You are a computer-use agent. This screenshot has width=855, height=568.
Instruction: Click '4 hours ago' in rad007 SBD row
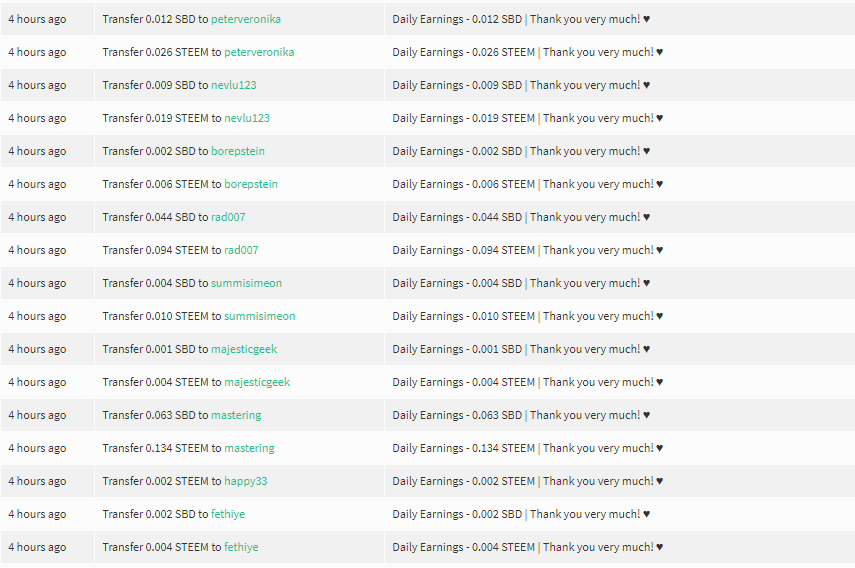click(37, 217)
